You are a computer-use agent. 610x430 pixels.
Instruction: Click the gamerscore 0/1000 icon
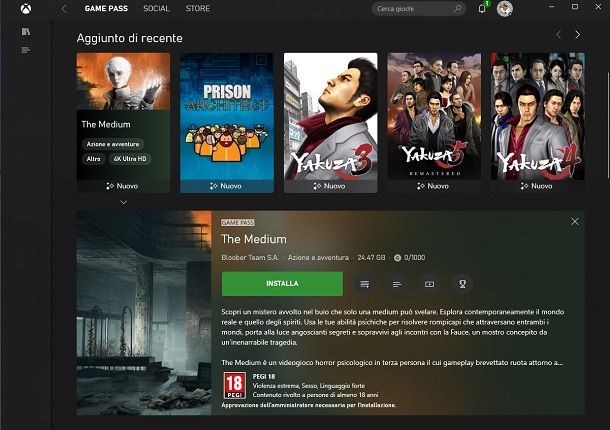tap(397, 258)
